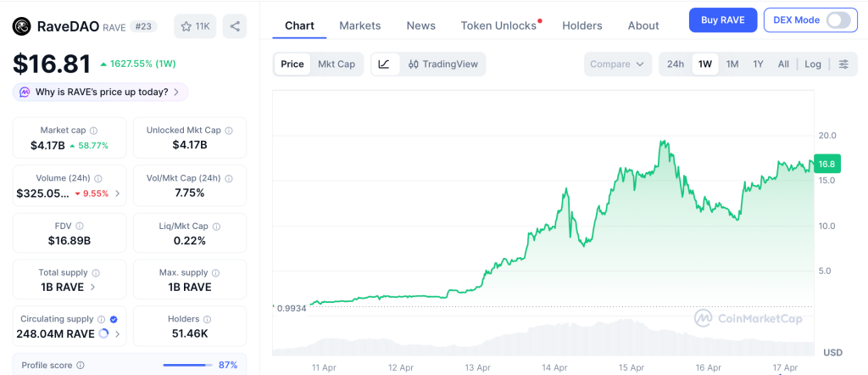Screen dimensions: 868x375
Task: Open chart settings sliders icon
Action: click(x=843, y=64)
